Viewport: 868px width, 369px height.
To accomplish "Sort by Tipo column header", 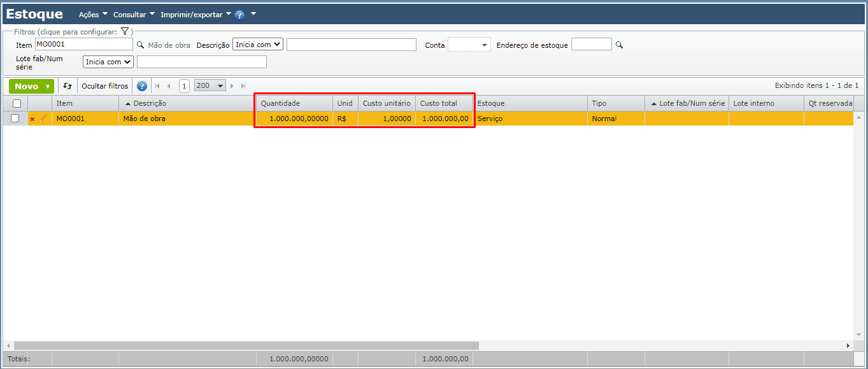I will tap(616, 103).
